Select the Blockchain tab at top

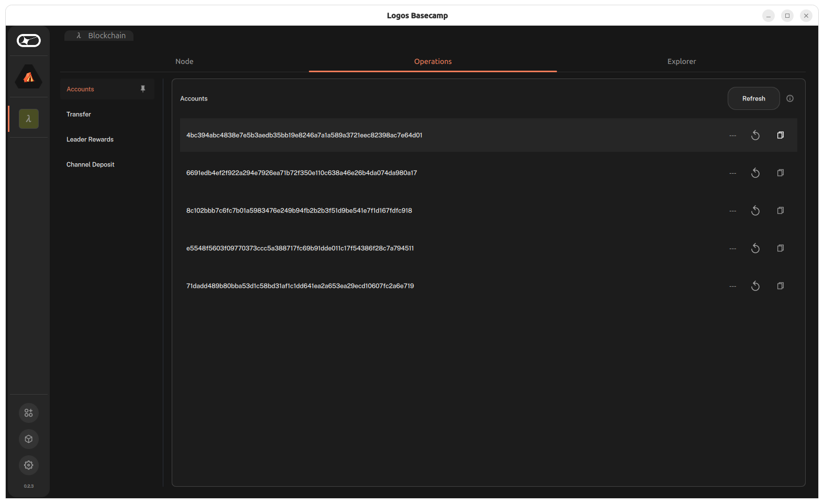point(99,36)
